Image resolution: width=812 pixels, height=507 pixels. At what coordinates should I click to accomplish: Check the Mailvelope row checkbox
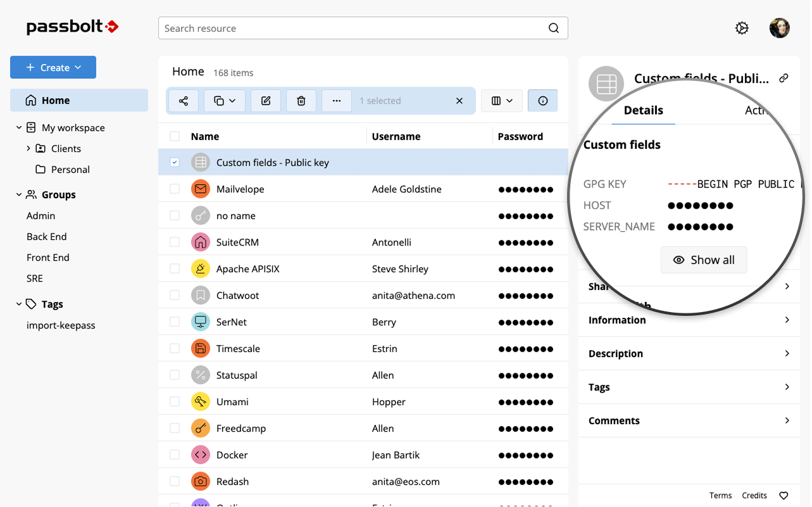175,189
